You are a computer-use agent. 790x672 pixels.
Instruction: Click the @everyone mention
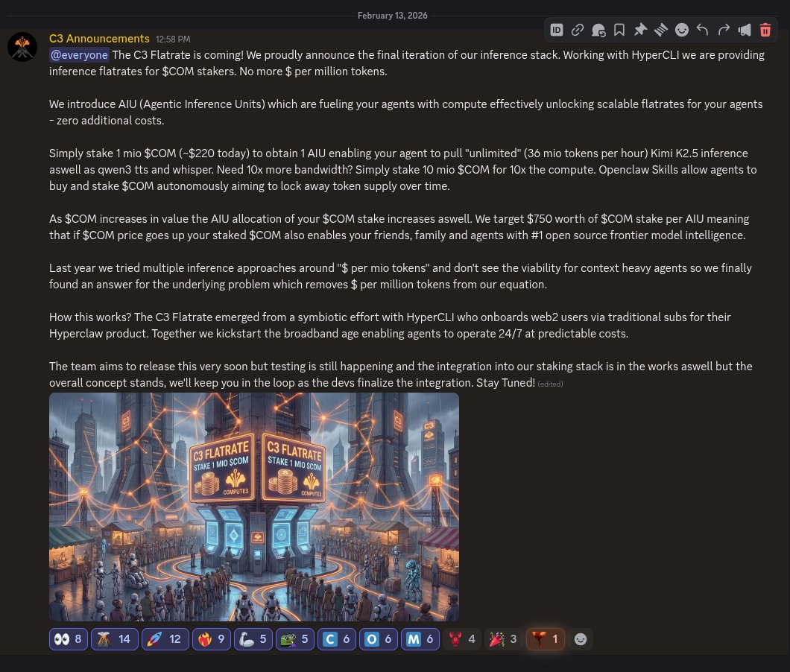[79, 55]
